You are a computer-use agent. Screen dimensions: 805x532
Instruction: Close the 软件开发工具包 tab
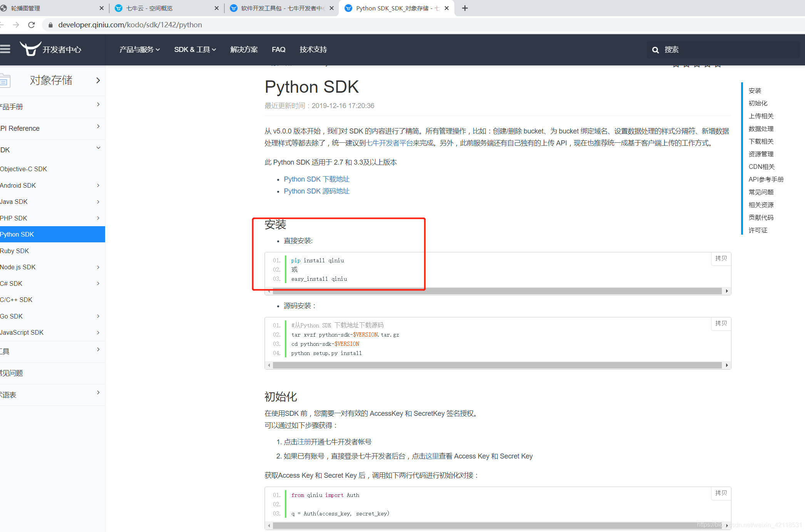[x=331, y=8]
